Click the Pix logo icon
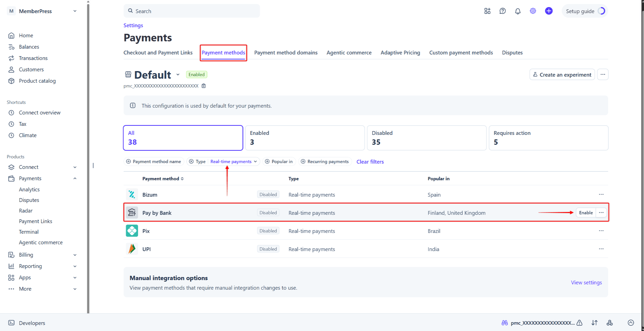The width and height of the screenshot is (644, 331). coord(132,231)
